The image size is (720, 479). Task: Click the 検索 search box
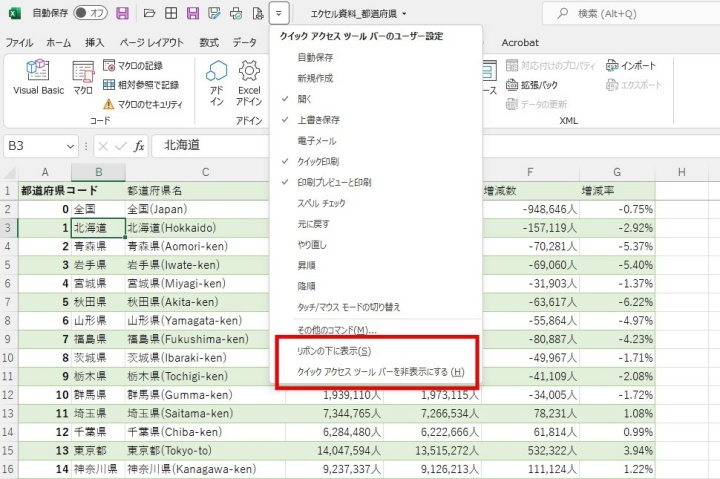631,13
